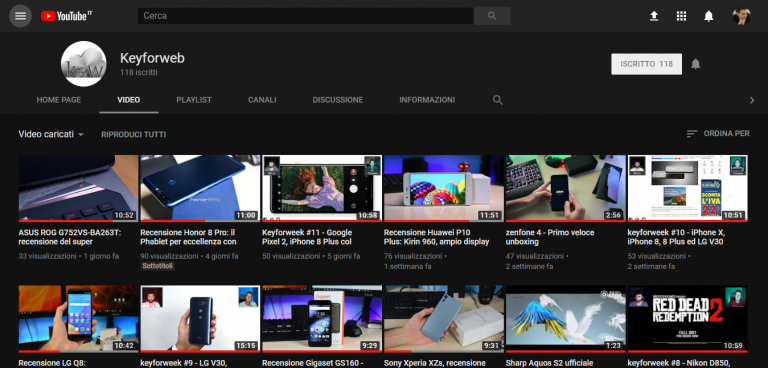Open the DISCUSSIONE tab
Screen dimensions: 768x368
click(x=338, y=100)
